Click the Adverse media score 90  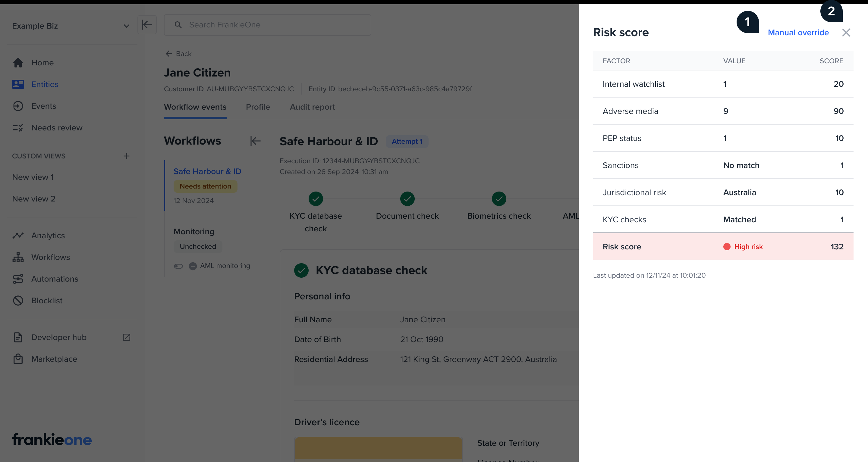[838, 111]
